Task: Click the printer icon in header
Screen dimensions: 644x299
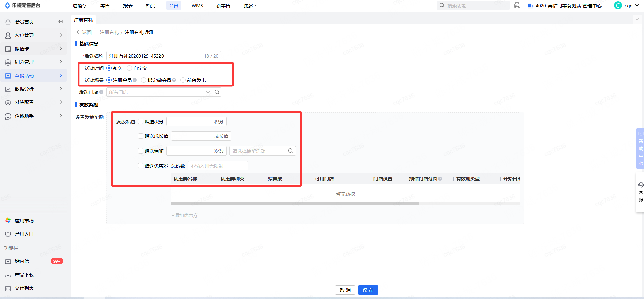Action: click(x=517, y=5)
